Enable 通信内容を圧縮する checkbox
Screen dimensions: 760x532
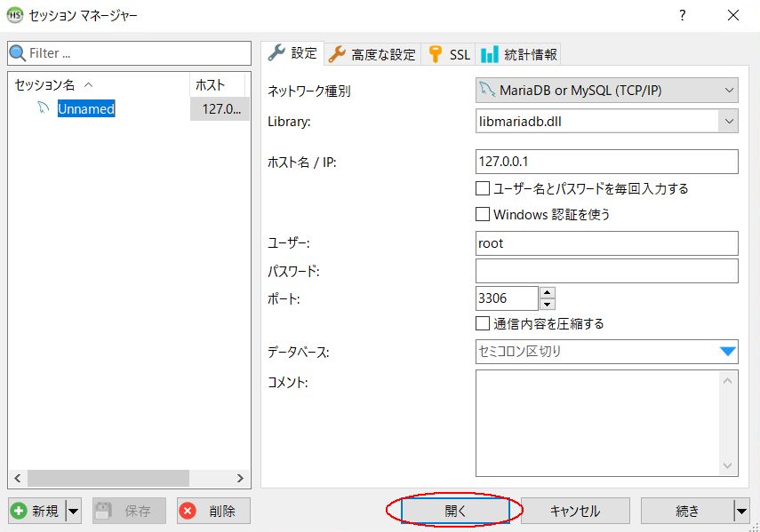483,323
